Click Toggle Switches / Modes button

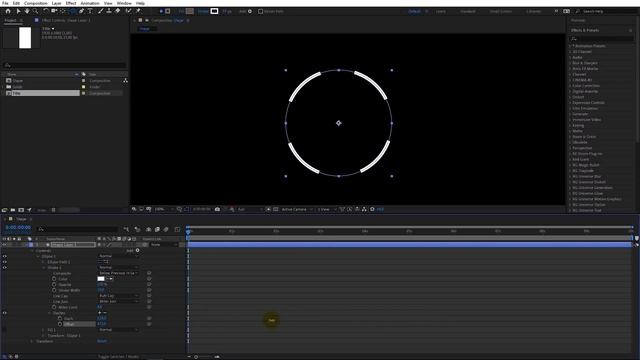[118, 357]
